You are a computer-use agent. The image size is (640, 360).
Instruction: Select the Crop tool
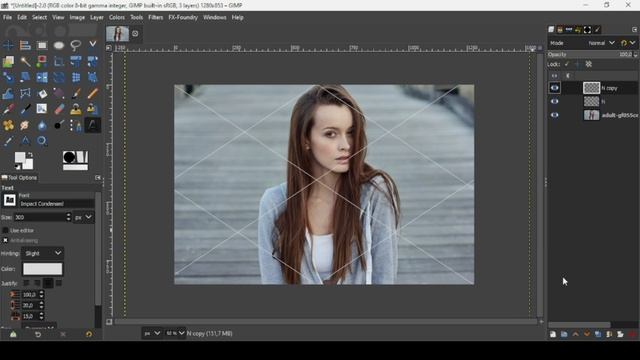pyautogui.click(x=59, y=61)
